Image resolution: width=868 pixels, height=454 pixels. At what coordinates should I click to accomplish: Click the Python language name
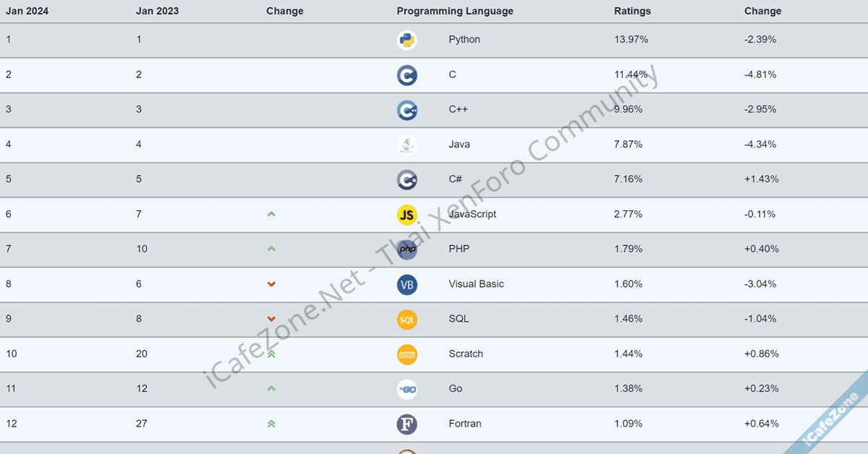point(464,40)
